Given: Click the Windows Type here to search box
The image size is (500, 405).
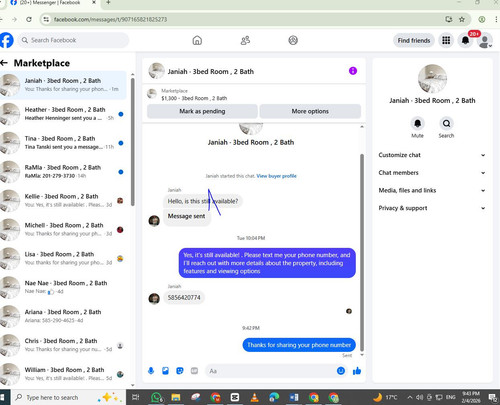Looking at the screenshot, I should [68, 397].
